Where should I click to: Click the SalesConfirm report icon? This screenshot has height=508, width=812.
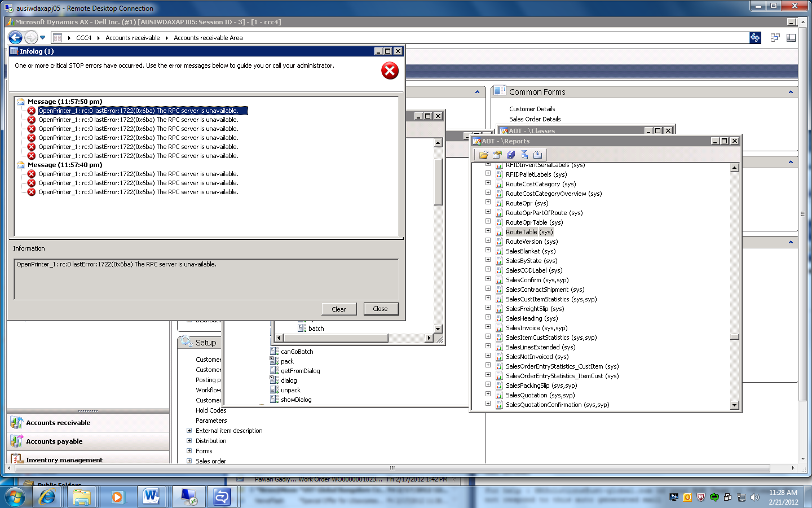(x=499, y=280)
